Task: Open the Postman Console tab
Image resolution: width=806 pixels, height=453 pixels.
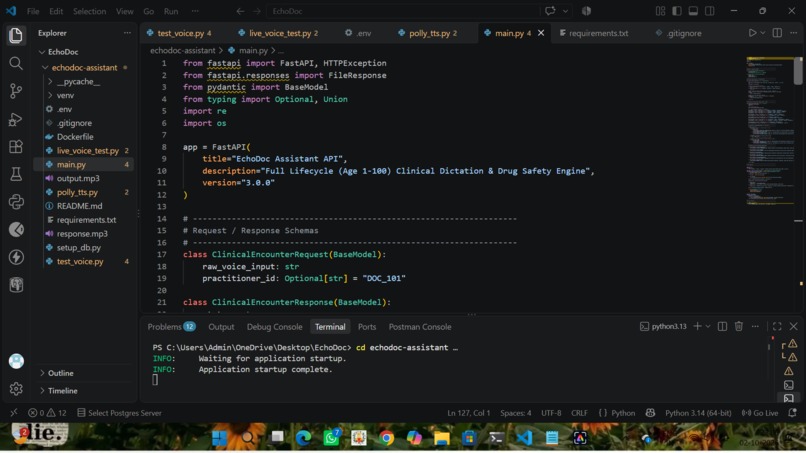Action: click(420, 327)
